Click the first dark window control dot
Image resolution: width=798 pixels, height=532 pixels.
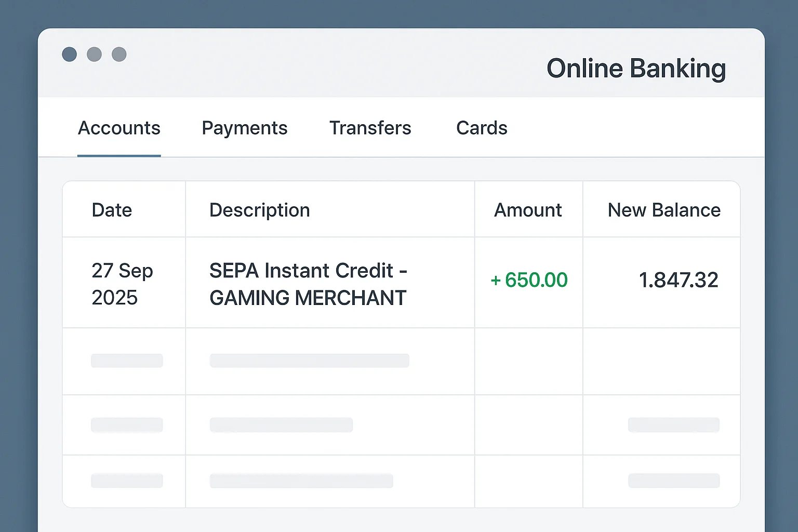click(69, 54)
